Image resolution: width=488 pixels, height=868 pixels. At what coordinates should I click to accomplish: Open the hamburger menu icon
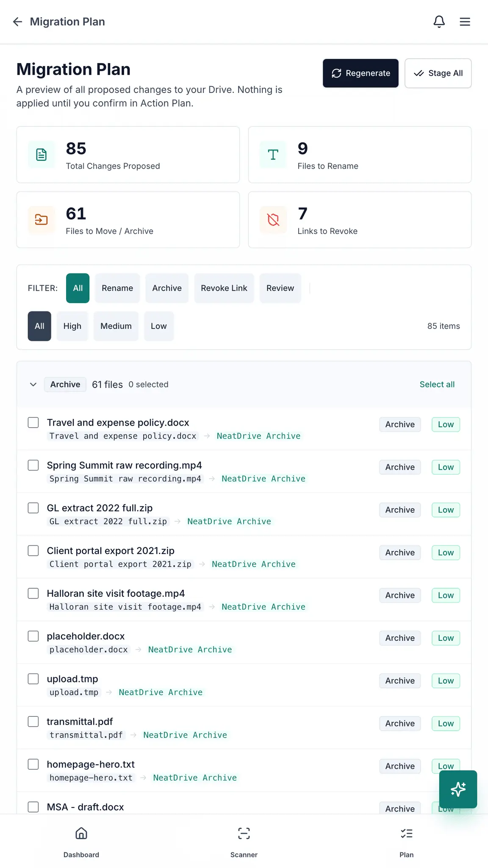(465, 22)
